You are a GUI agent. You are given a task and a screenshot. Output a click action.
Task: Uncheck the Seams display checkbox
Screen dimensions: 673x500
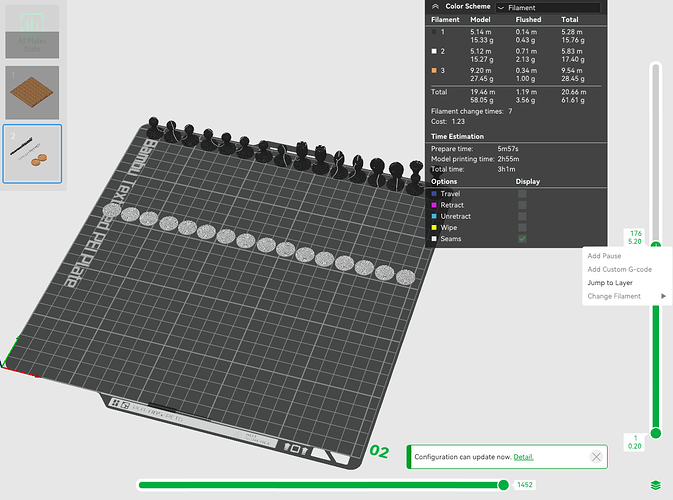(522, 239)
